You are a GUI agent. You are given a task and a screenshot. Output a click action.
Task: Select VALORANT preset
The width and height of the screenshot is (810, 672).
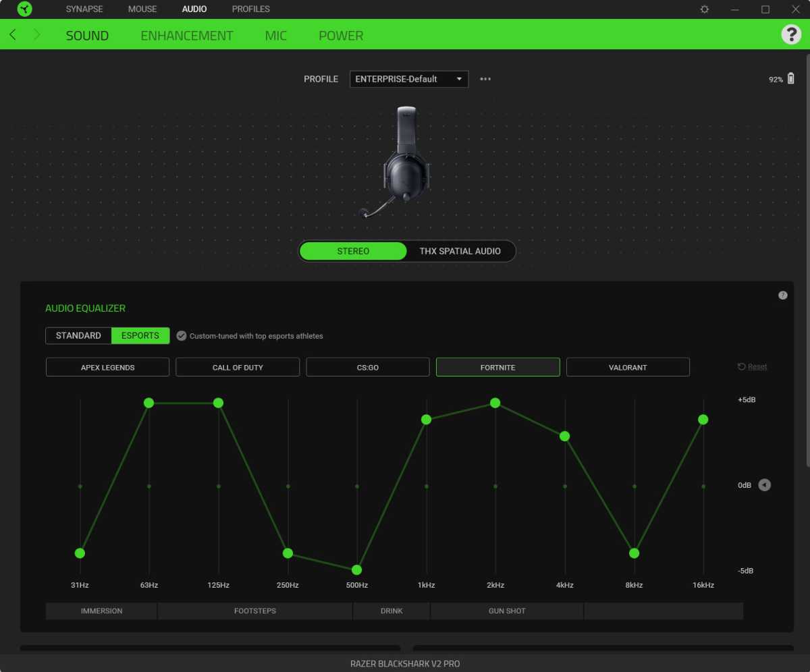(628, 367)
